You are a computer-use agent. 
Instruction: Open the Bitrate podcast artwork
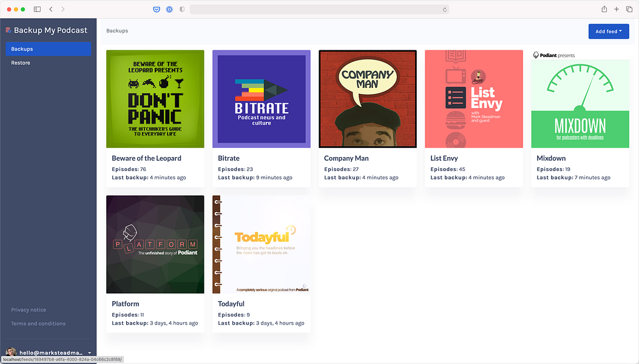point(262,99)
